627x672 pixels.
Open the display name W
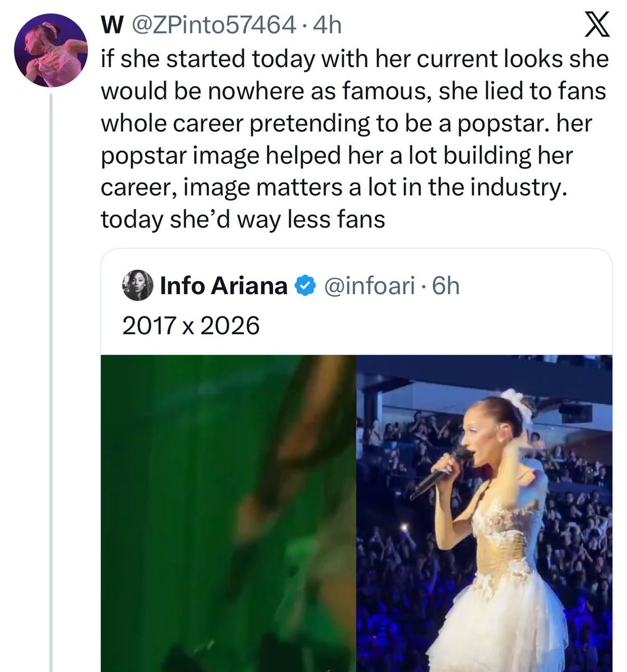tap(110, 25)
